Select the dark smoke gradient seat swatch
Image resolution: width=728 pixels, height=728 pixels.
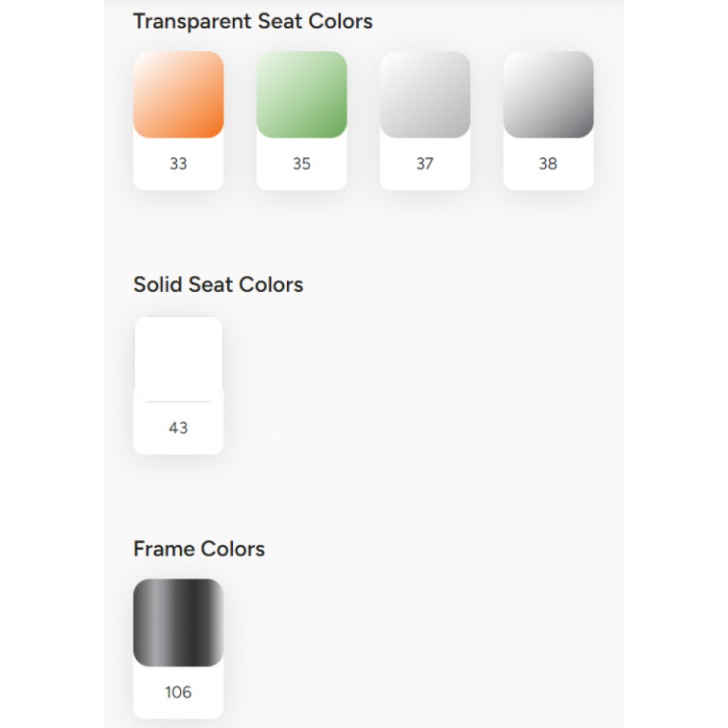pos(548,95)
